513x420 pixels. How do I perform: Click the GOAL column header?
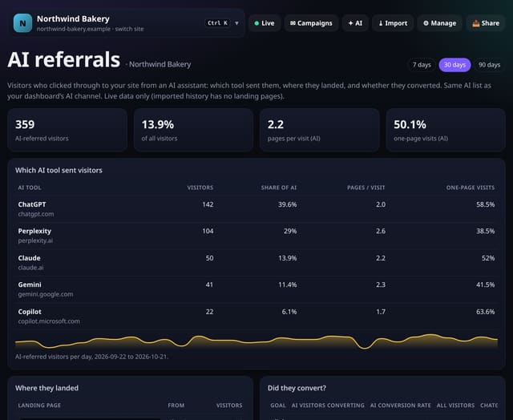pos(278,406)
